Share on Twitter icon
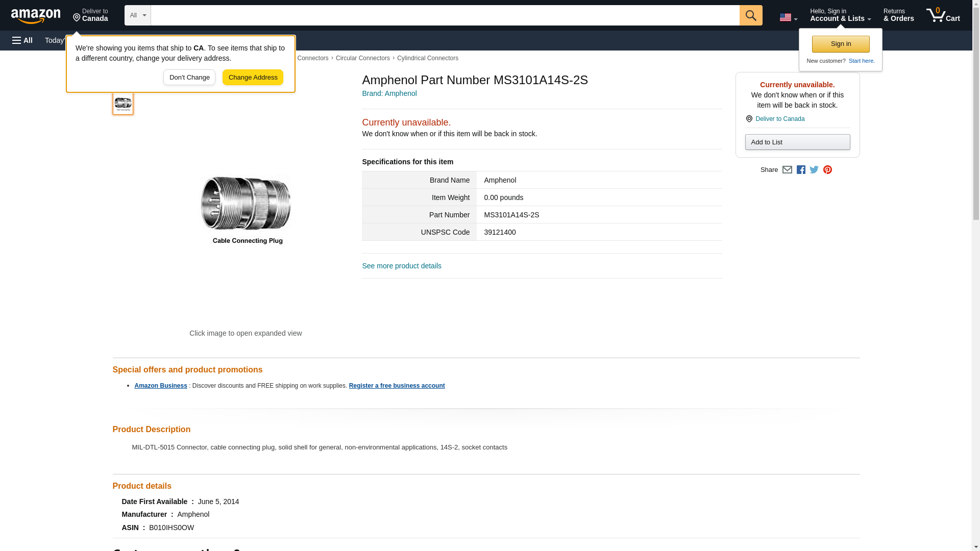The height and width of the screenshot is (551, 980). point(814,170)
